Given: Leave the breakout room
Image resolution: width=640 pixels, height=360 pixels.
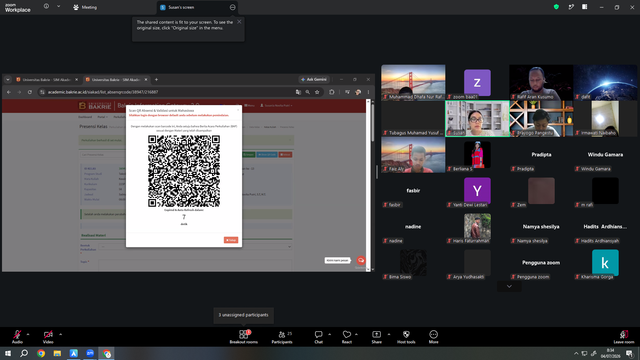Looking at the screenshot, I should [624, 337].
